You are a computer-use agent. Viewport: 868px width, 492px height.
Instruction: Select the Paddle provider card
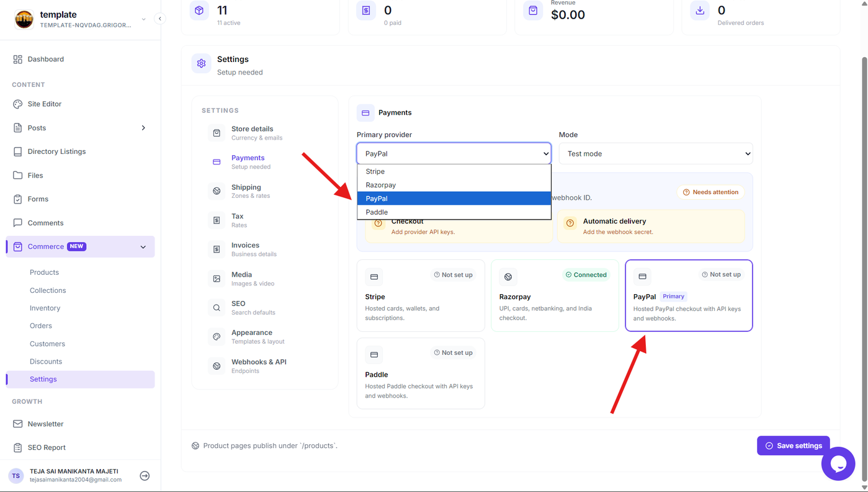pyautogui.click(x=421, y=373)
